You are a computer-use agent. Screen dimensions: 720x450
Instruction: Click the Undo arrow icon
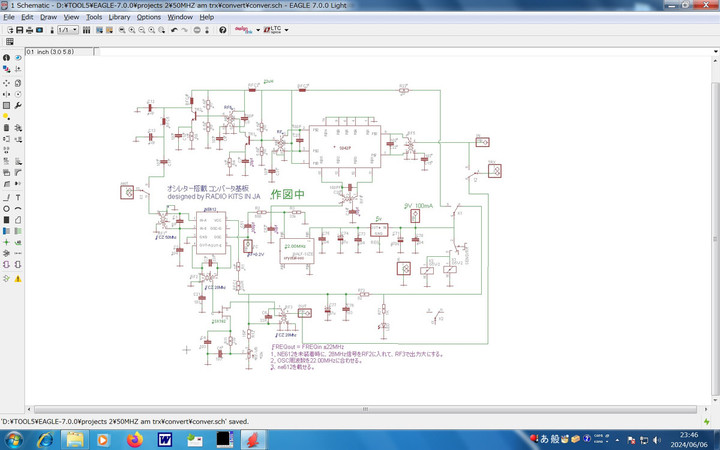tap(174, 30)
